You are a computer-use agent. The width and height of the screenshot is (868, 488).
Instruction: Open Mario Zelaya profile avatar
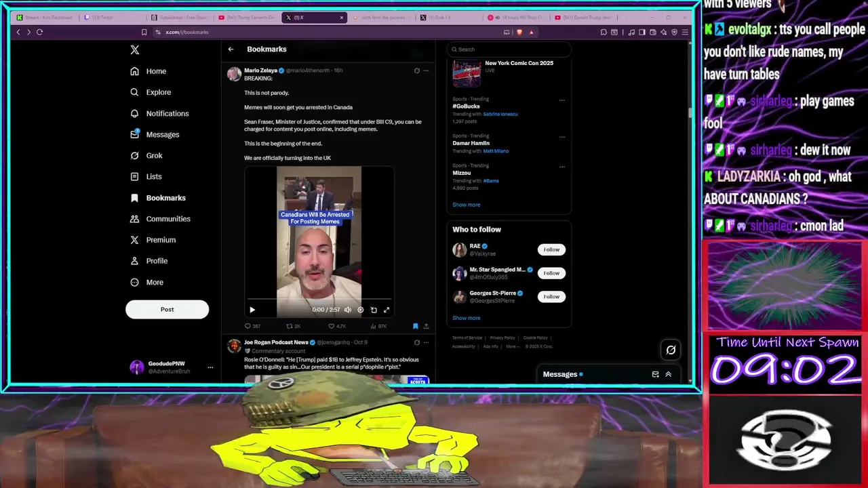[x=234, y=74]
